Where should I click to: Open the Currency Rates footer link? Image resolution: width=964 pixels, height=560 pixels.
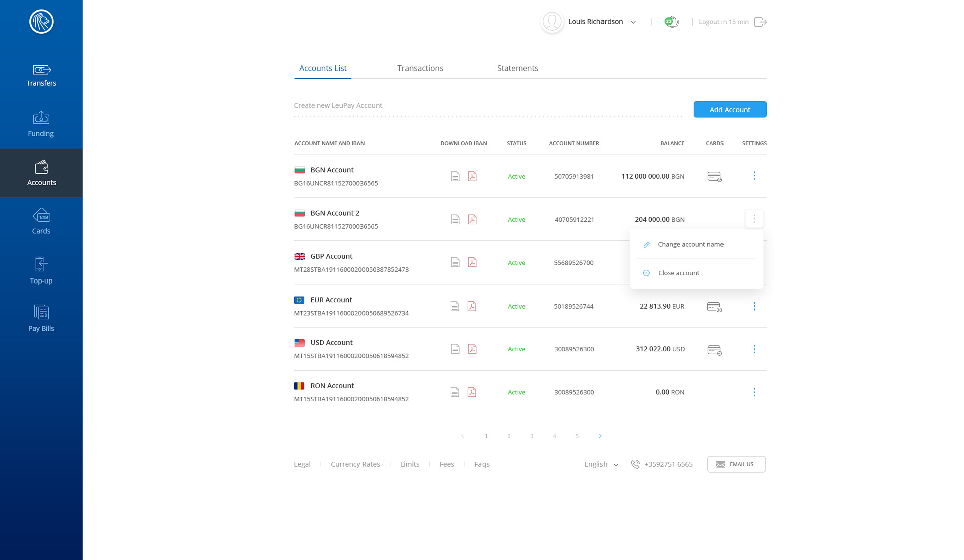[355, 464]
